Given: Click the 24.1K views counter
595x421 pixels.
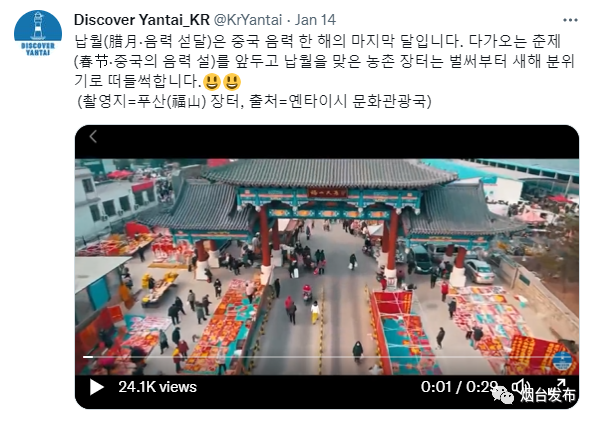Looking at the screenshot, I should click(x=157, y=387).
